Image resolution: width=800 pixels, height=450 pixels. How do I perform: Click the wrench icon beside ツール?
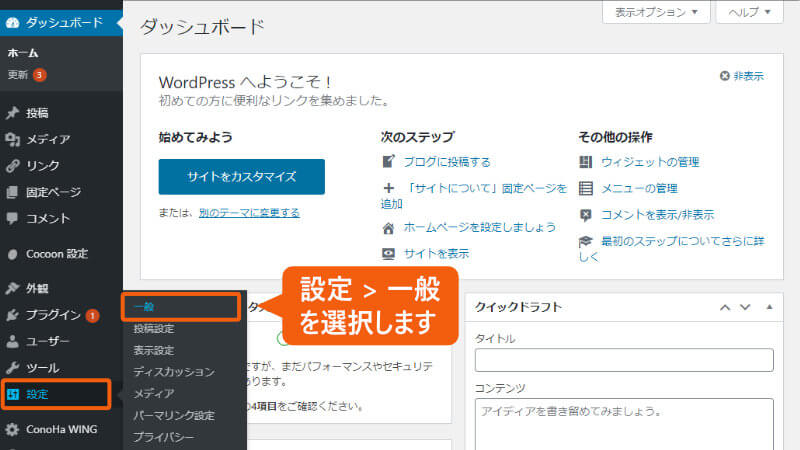point(12,368)
